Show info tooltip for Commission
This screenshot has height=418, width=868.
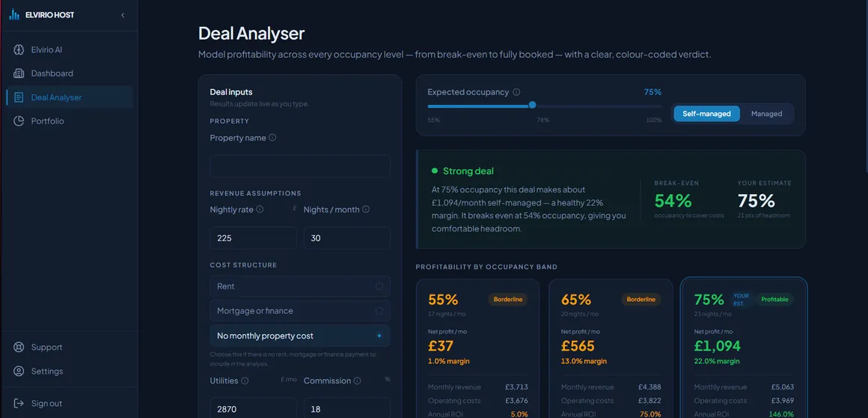pyautogui.click(x=357, y=381)
